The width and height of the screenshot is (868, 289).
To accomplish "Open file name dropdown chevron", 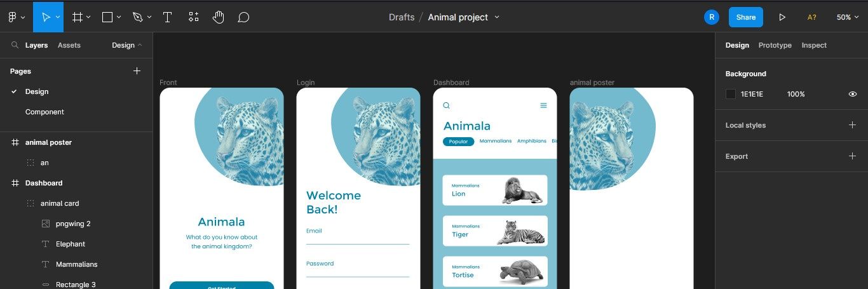I will click(497, 17).
